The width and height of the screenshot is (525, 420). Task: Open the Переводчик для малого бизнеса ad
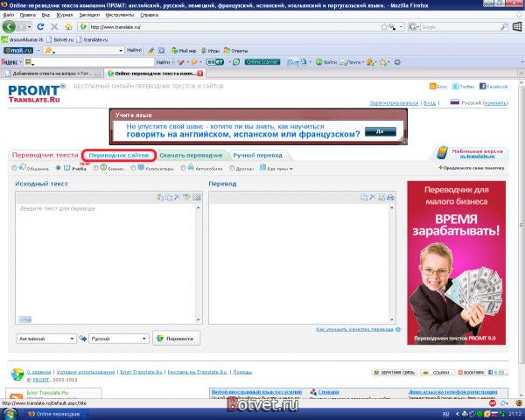click(x=457, y=262)
